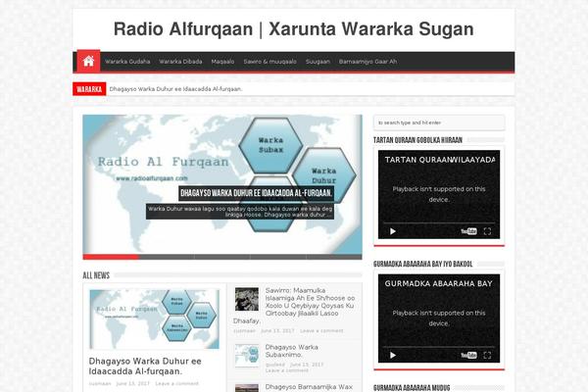The image size is (588, 392).
Task: Click first slide indicator under featured slider
Action: click(x=110, y=256)
